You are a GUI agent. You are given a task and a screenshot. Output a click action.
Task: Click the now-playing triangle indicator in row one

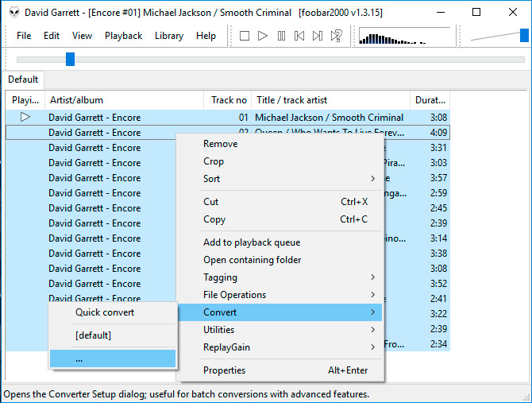25,117
